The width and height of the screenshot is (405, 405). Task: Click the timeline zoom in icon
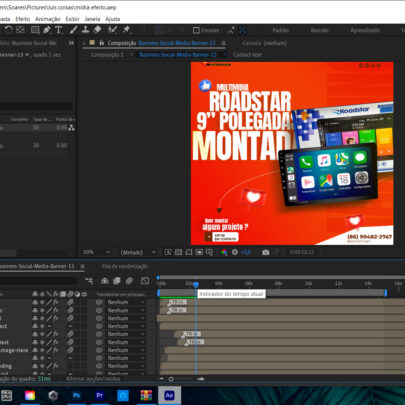pos(201,379)
